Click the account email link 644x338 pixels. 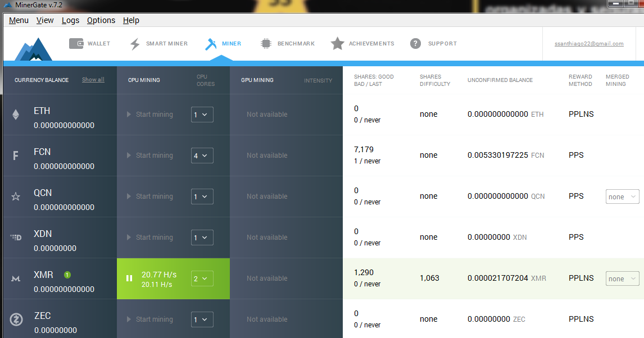tap(589, 43)
